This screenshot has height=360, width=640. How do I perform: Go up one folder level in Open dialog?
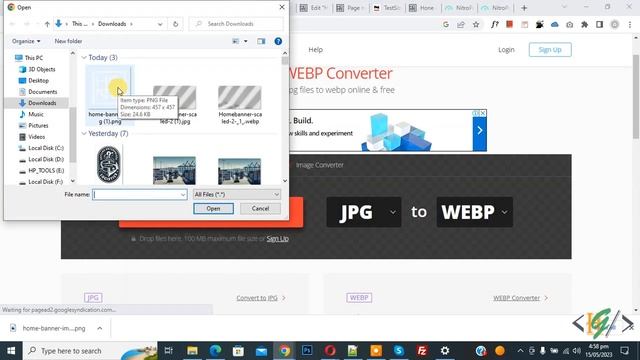pyautogui.click(x=47, y=24)
